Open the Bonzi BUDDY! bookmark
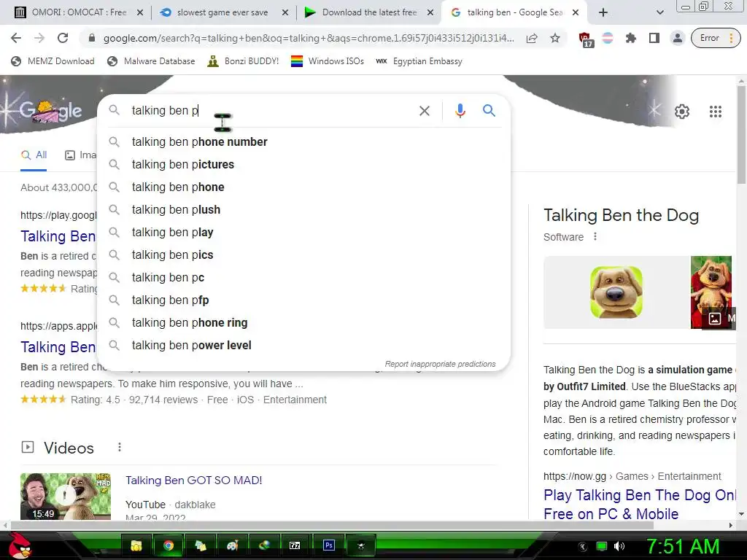The width and height of the screenshot is (747, 560). (243, 61)
